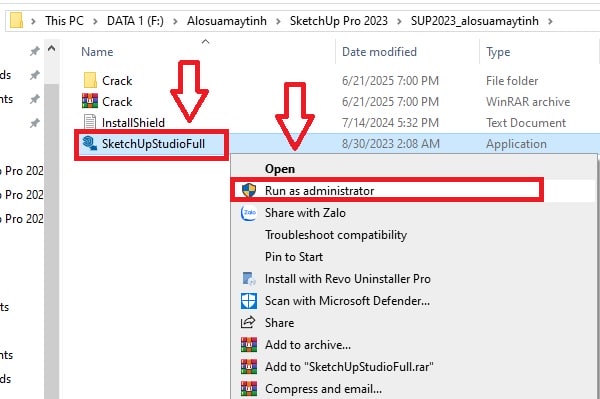Choose Pin to Start option
600x399 pixels.
(x=294, y=256)
